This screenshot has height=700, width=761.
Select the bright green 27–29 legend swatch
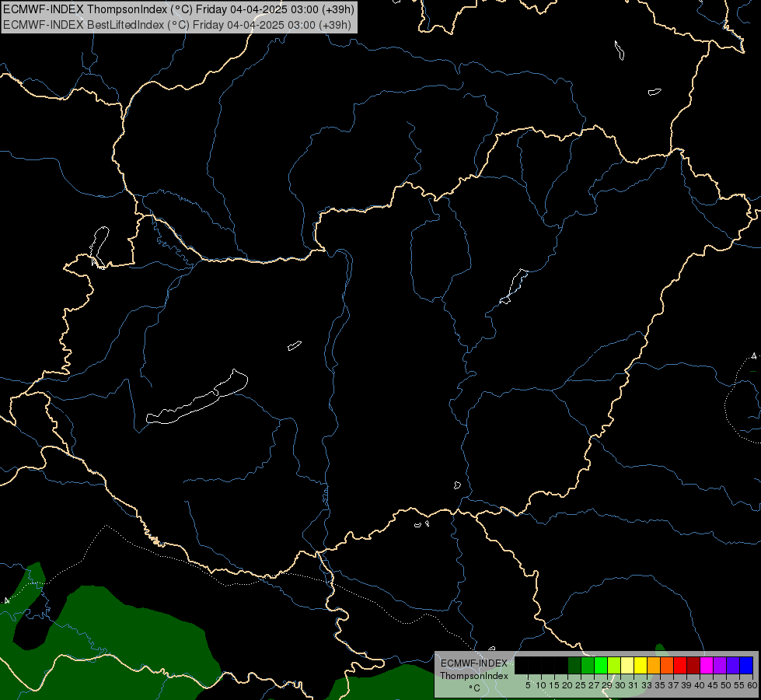(601, 665)
